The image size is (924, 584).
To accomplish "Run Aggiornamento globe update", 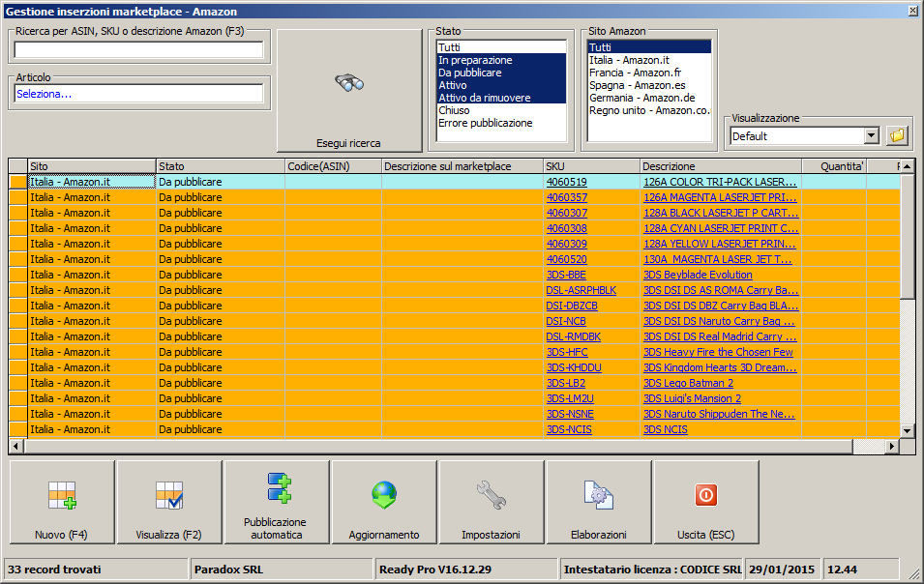I will (384, 496).
